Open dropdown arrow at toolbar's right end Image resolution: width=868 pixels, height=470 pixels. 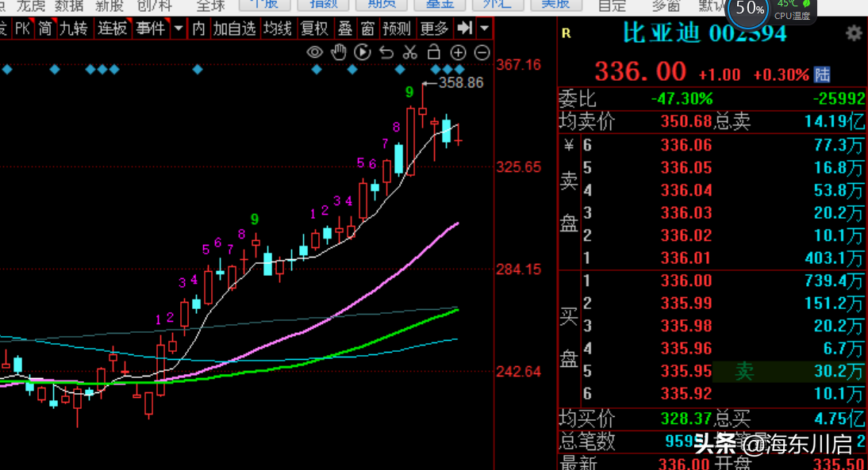[x=484, y=28]
